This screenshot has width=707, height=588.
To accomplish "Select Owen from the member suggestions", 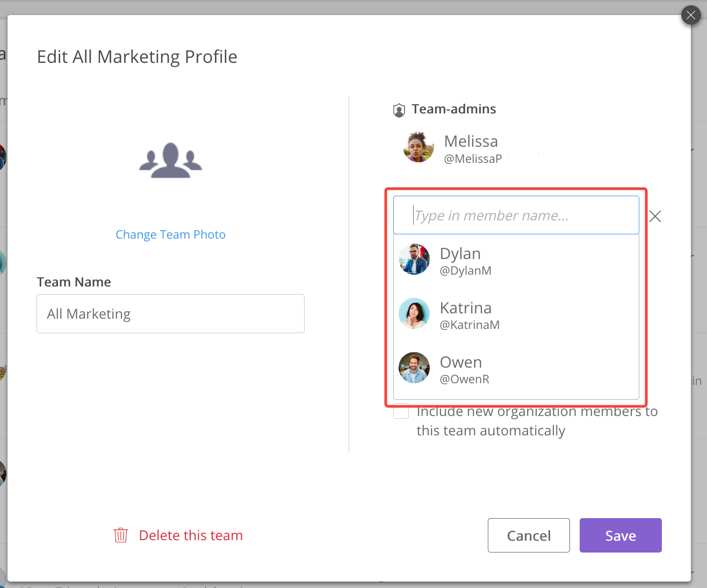I will coord(516,369).
